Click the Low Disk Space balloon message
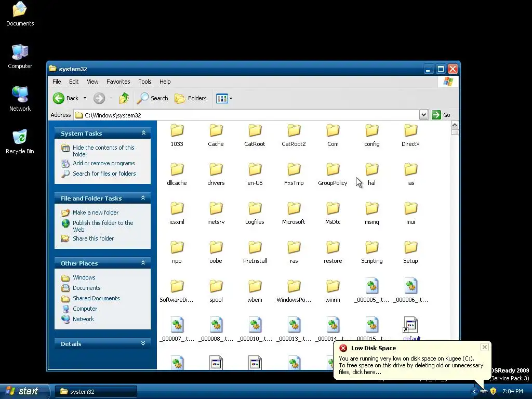 [411, 365]
